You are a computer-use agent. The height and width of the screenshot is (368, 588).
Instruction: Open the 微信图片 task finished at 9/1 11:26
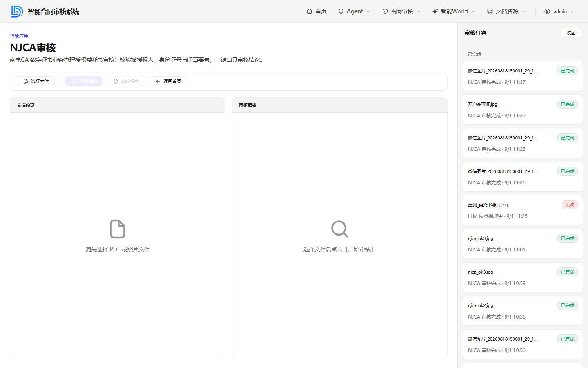[523, 177]
